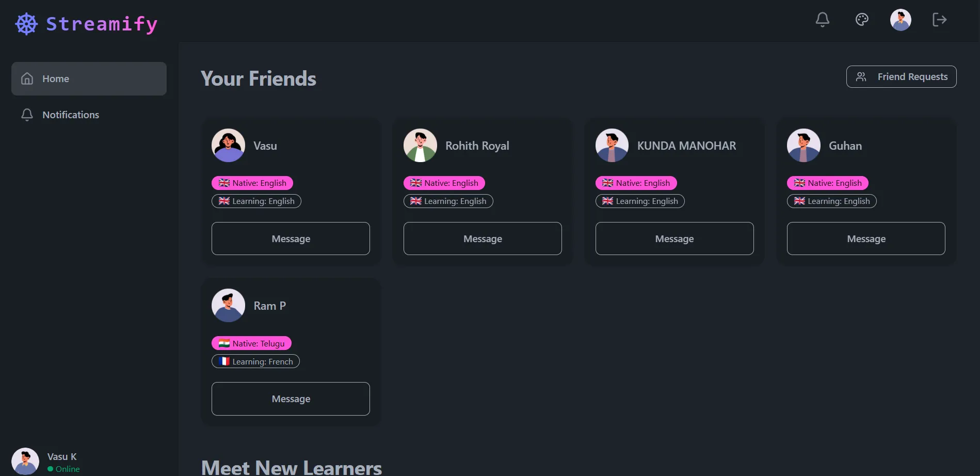Open the theme selector palette icon
The width and height of the screenshot is (980, 476).
pyautogui.click(x=861, y=20)
